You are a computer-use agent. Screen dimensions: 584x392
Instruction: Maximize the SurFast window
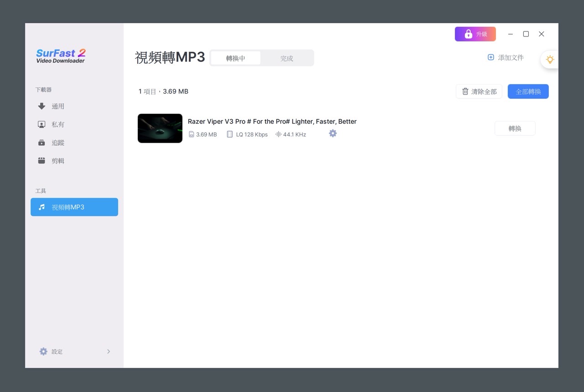[x=526, y=34]
